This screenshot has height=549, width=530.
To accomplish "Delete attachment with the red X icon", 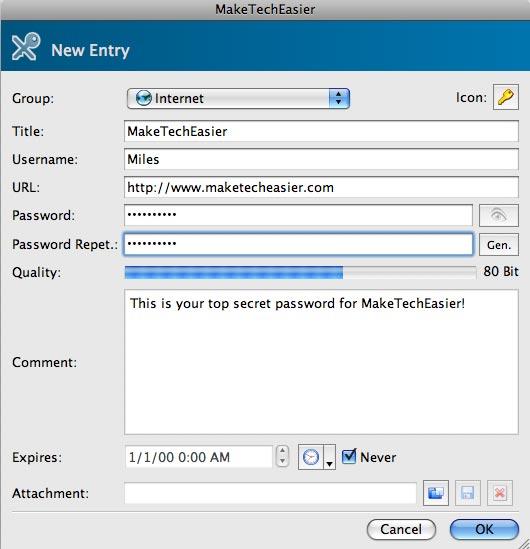I will [500, 493].
